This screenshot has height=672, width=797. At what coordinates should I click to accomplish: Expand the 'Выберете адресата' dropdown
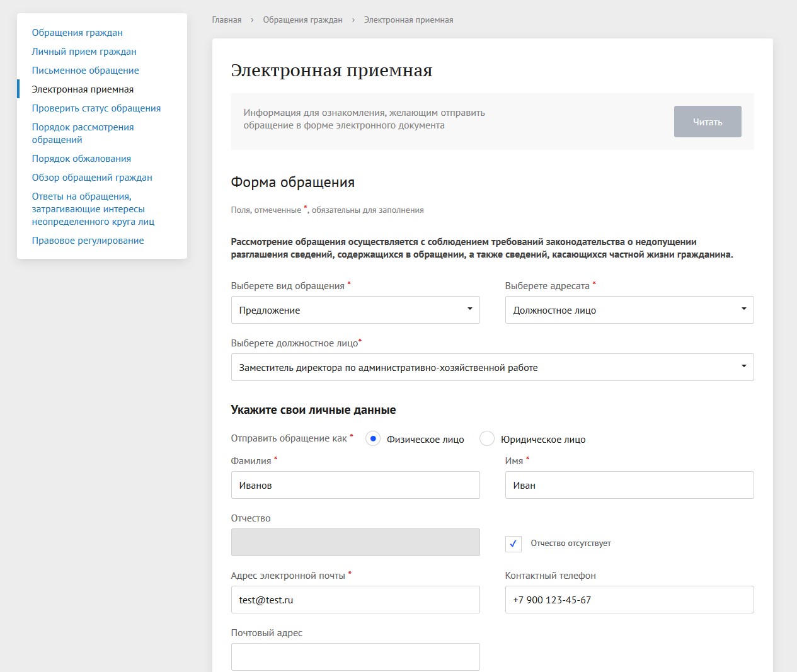tap(629, 310)
